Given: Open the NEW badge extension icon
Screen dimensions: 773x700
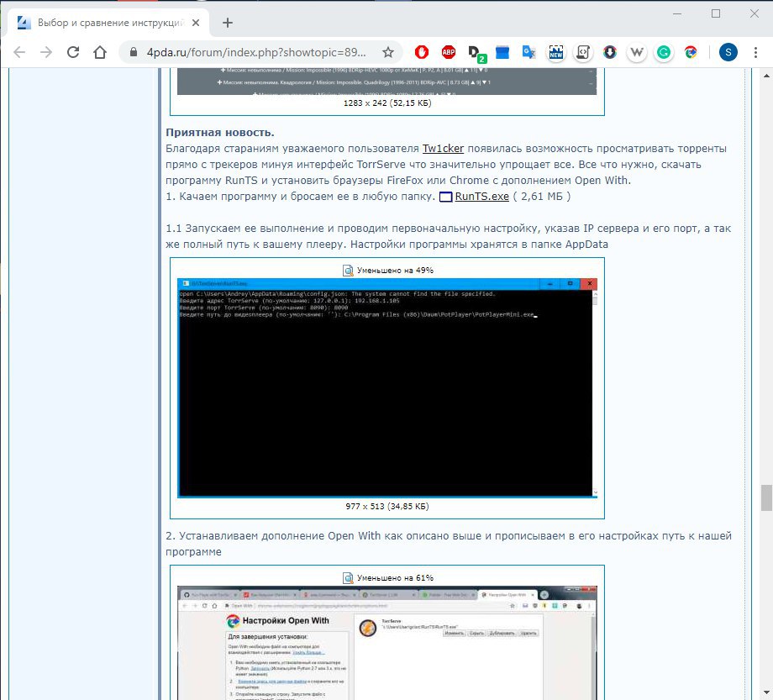Looking at the screenshot, I should tap(556, 52).
